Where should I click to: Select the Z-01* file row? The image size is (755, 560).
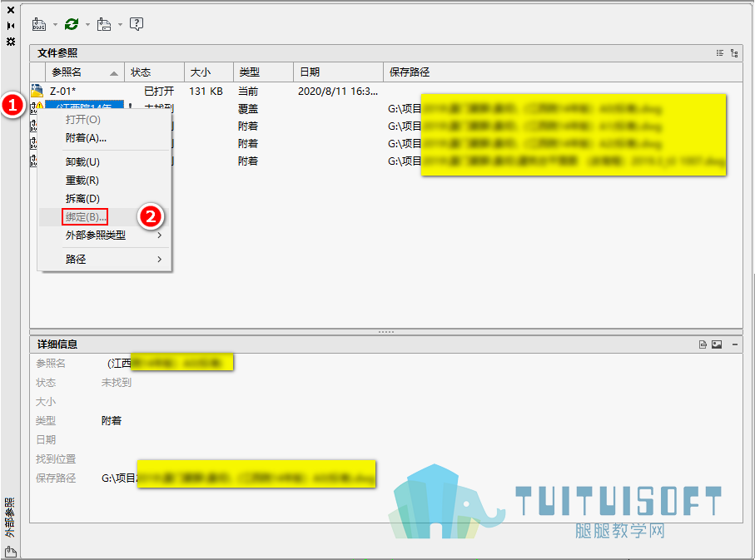(385, 91)
